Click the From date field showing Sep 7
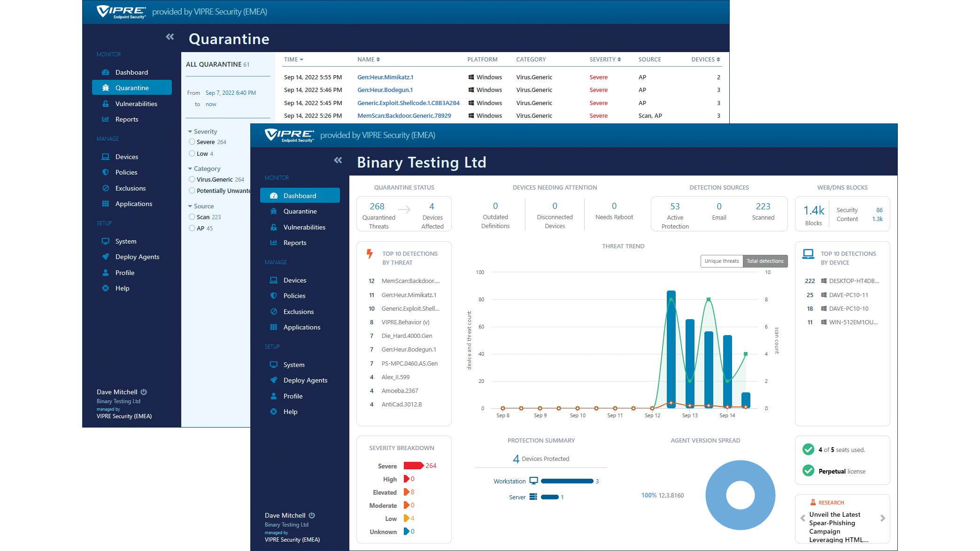Screen dimensions: 980x551 tap(231, 92)
